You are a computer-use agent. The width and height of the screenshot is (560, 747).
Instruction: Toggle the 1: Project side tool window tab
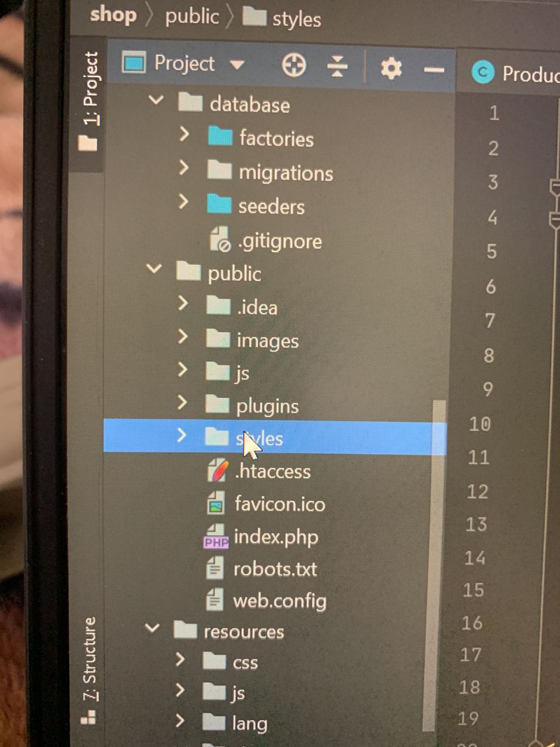tap(90, 100)
